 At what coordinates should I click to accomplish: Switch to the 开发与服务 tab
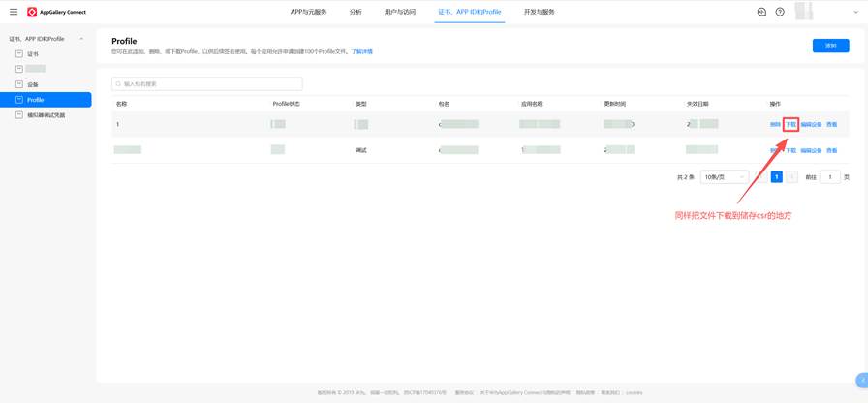pyautogui.click(x=540, y=12)
